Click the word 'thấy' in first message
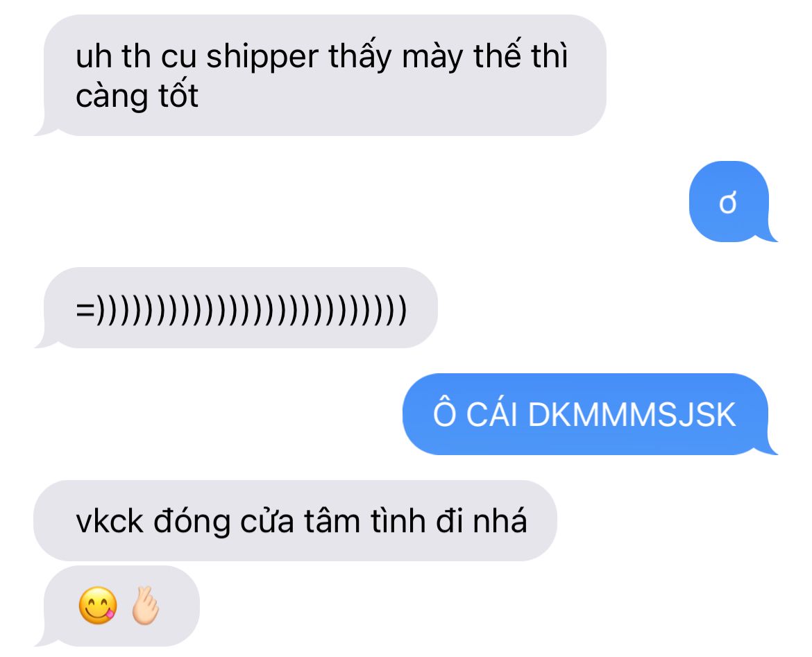Viewport: 812px width, 657px height. tap(360, 56)
